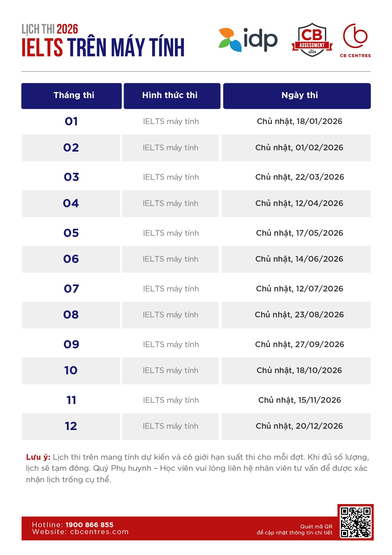The width and height of the screenshot is (392, 555).
Task: Click the QR code image
Action: click(x=356, y=522)
